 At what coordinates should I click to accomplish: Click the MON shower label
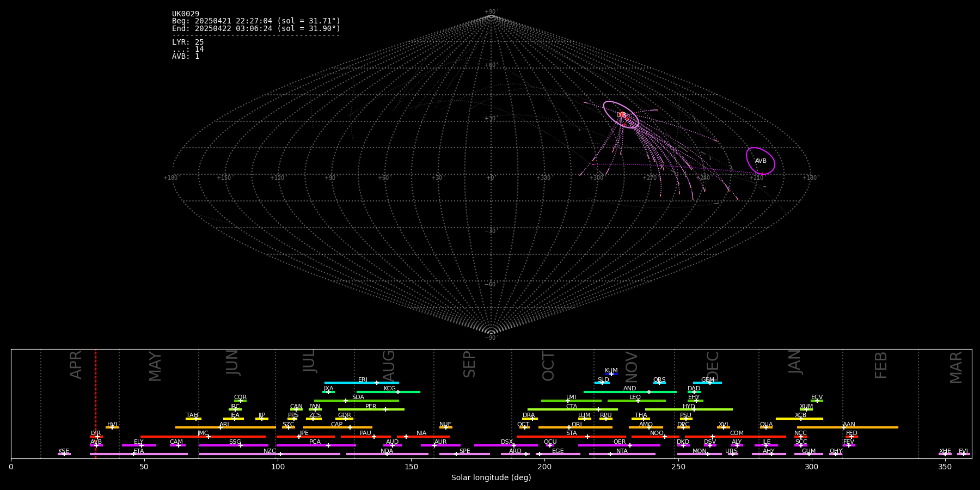tap(700, 451)
